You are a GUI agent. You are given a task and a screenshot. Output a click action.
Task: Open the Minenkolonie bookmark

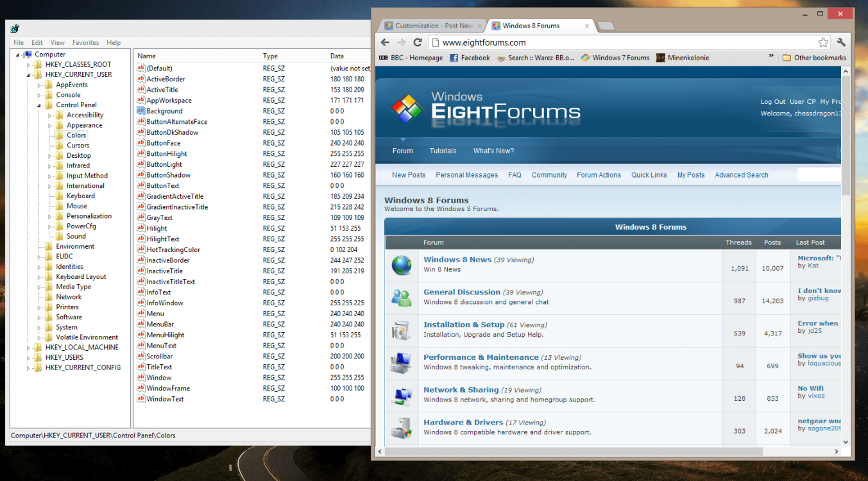coord(683,58)
